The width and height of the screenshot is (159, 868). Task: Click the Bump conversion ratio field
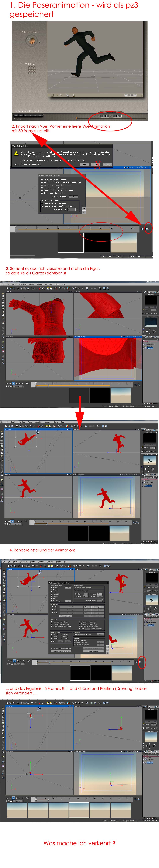[74, 197]
